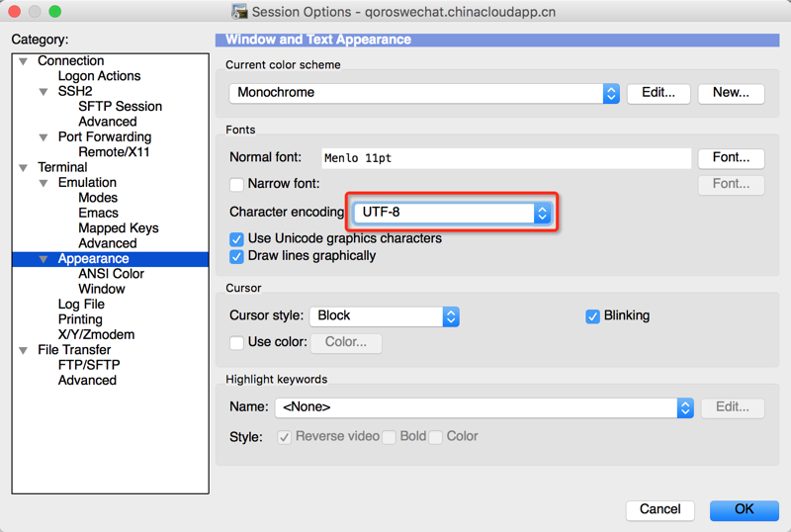Image resolution: width=791 pixels, height=532 pixels.
Task: Toggle Use Unicode graphics characters
Action: point(236,238)
